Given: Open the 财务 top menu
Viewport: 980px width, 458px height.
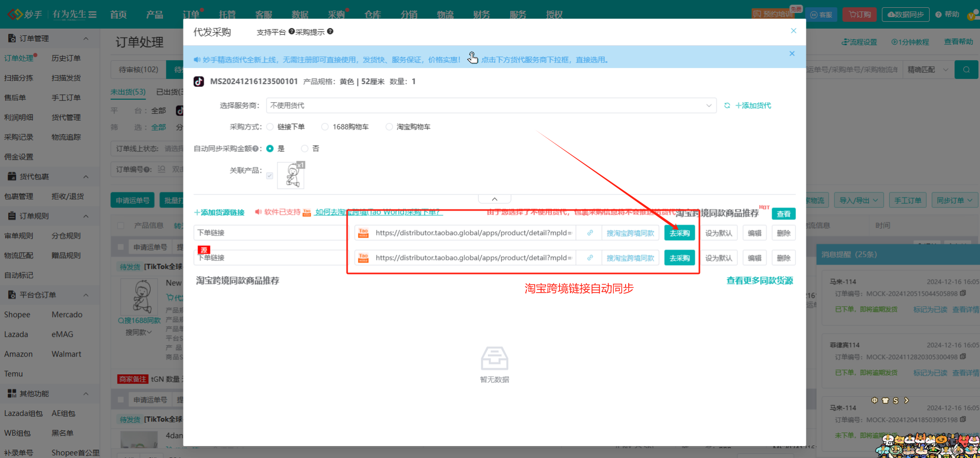Looking at the screenshot, I should 482,15.
